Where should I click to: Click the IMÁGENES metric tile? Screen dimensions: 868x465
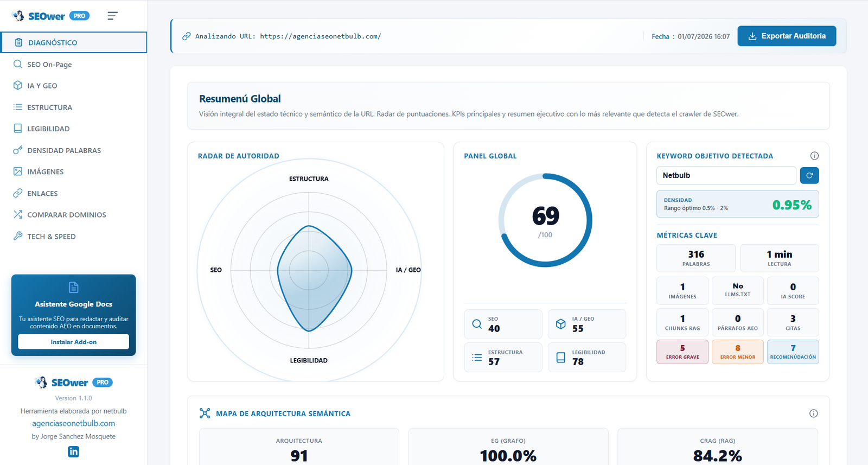[682, 290]
